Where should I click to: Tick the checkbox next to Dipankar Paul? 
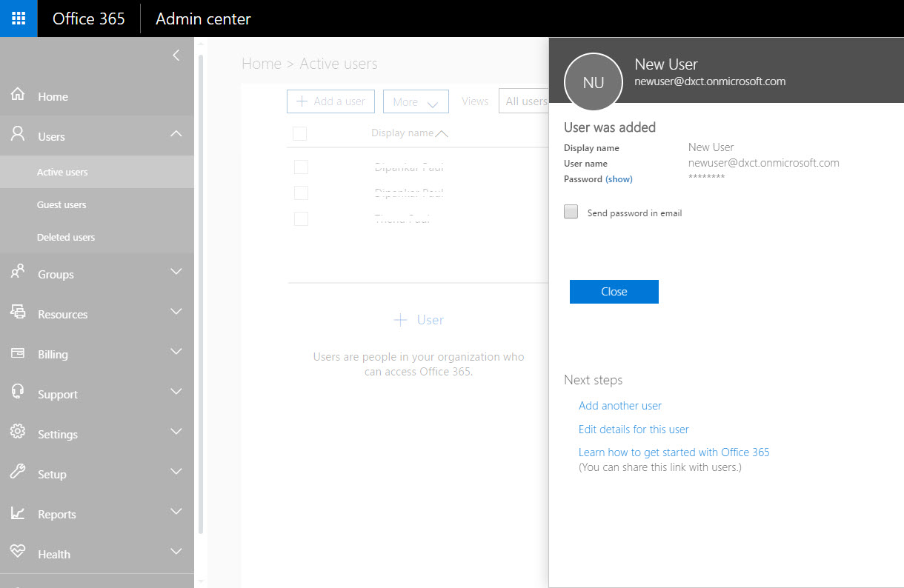pos(301,167)
